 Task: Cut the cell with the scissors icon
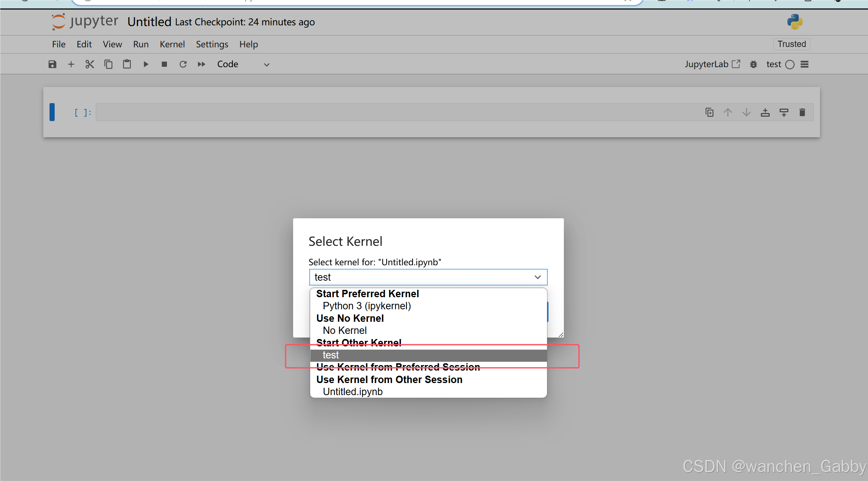(x=90, y=64)
